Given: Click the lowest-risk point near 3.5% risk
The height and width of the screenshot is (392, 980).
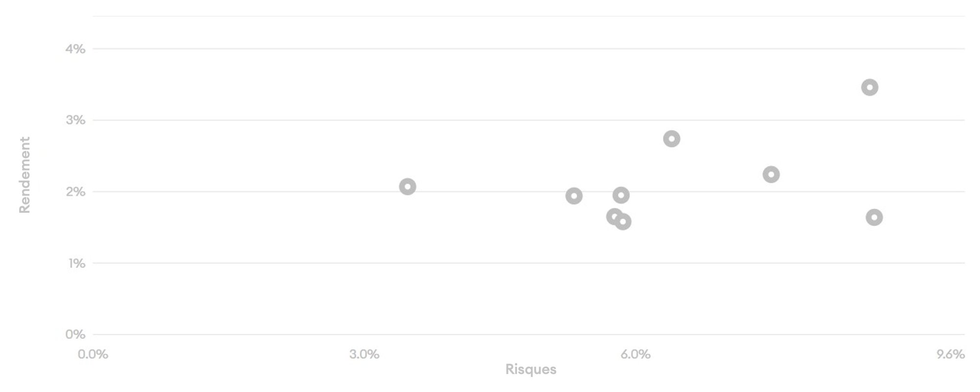Looking at the screenshot, I should click(x=407, y=187).
